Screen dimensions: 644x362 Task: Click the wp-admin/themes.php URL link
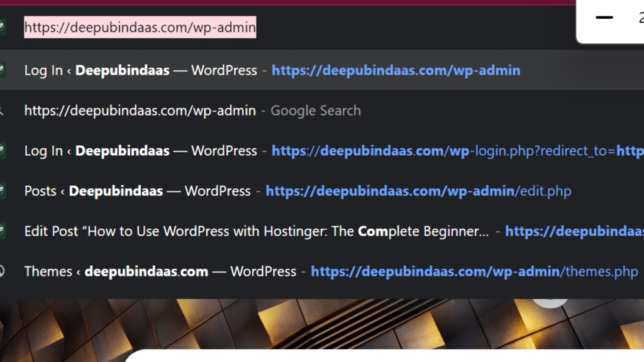tap(474, 271)
